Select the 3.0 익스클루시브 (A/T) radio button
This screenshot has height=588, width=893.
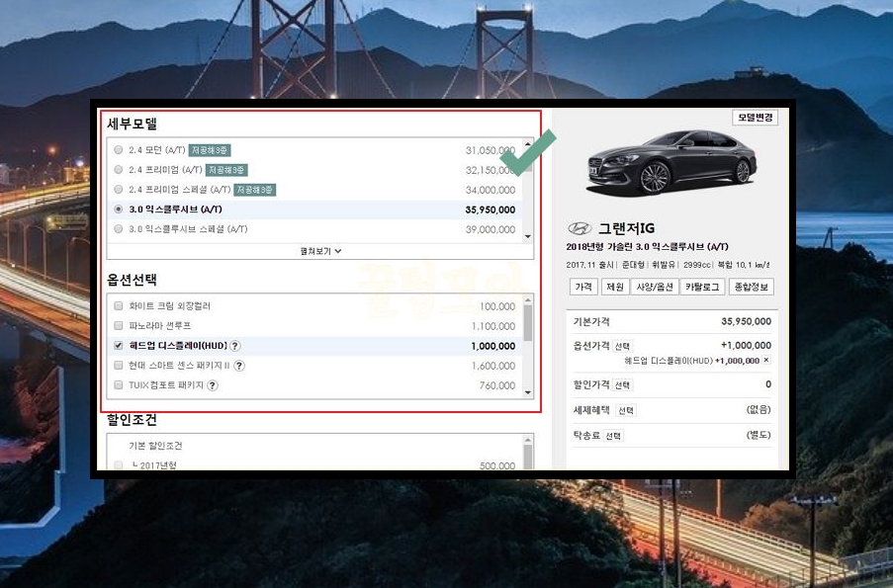(119, 209)
